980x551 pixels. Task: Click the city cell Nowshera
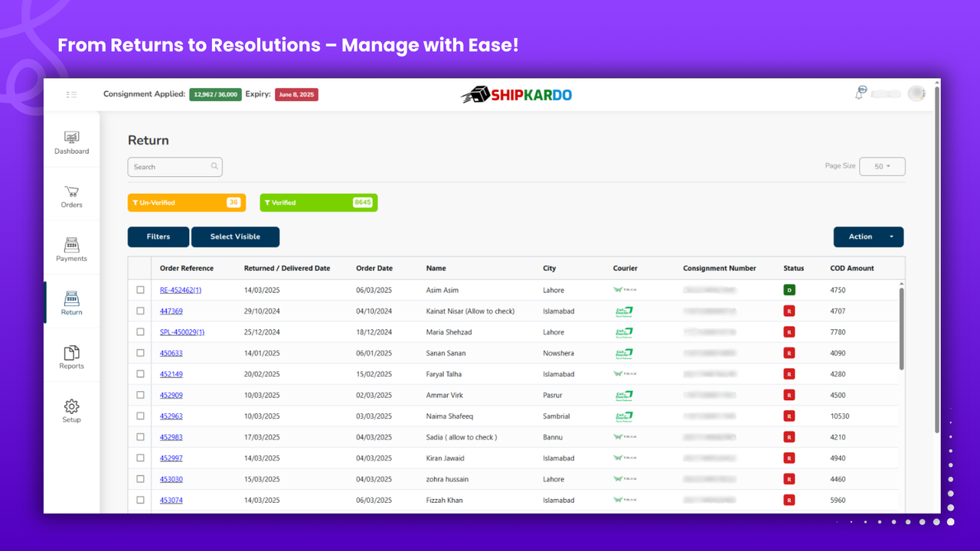pos(558,354)
